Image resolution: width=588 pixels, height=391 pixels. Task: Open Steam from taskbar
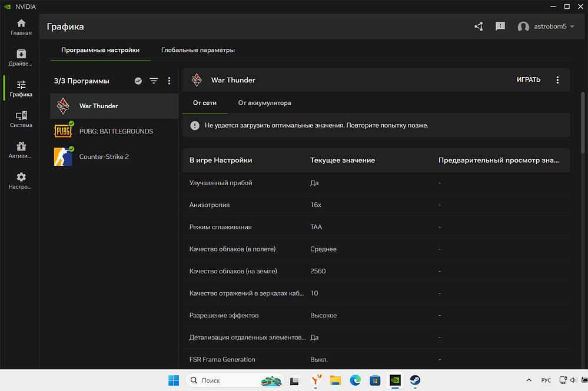pos(415,380)
